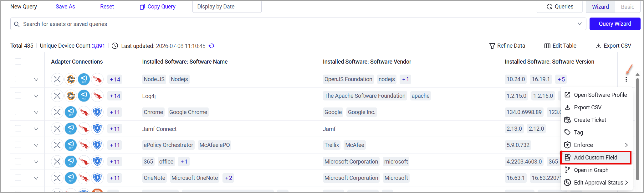
Task: Check the 365 office row checkbox
Action: click(18, 161)
